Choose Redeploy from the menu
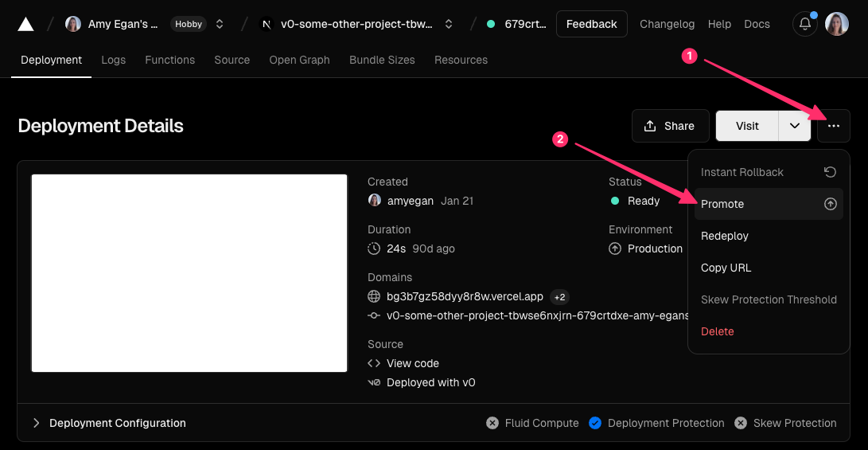Image resolution: width=868 pixels, height=450 pixels. coord(725,236)
